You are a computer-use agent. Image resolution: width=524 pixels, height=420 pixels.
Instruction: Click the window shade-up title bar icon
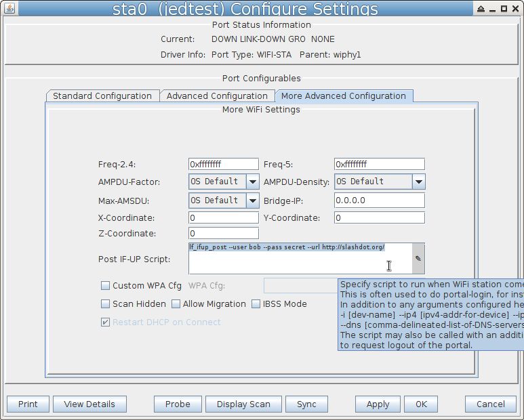tap(481, 9)
